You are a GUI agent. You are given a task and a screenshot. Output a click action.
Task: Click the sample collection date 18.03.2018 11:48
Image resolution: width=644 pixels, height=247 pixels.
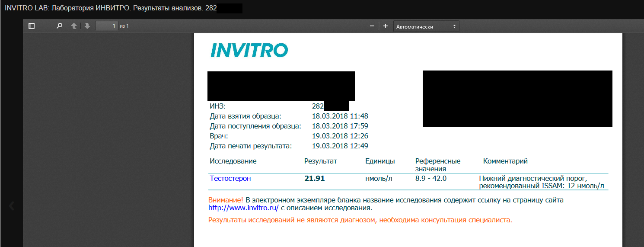pyautogui.click(x=340, y=116)
